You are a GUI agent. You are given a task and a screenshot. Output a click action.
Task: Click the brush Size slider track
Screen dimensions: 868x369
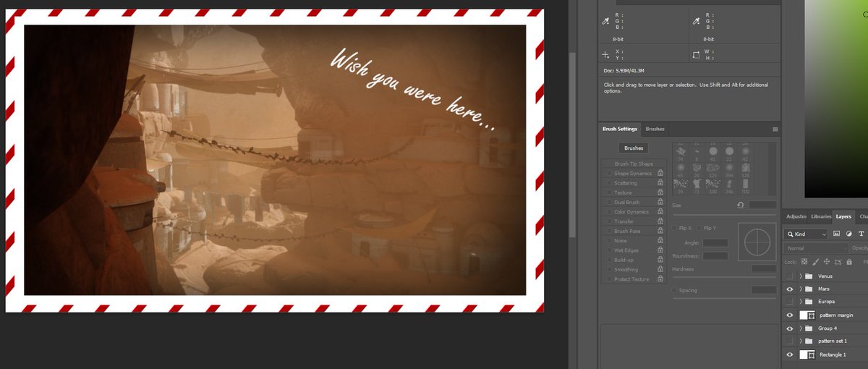pyautogui.click(x=724, y=214)
